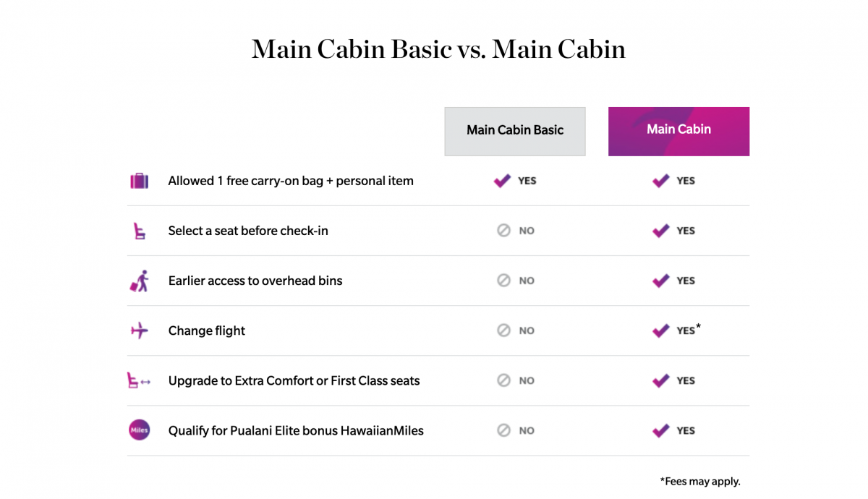This screenshot has height=499, width=868.
Task: Click Main Cabin checkmark for HawaiianMiles bonus
Action: coord(660,430)
